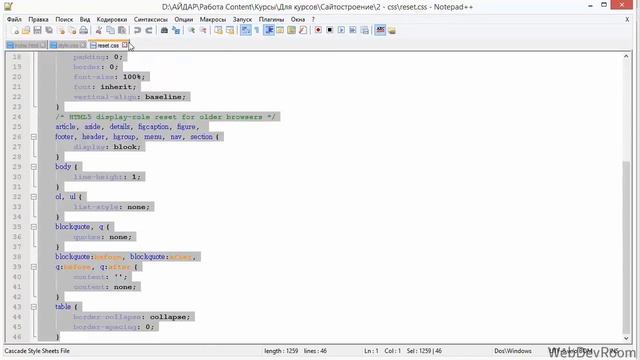Viewport: 640px width, 360px height.
Task: Click the Open file folder icon
Action: [x=26, y=30]
